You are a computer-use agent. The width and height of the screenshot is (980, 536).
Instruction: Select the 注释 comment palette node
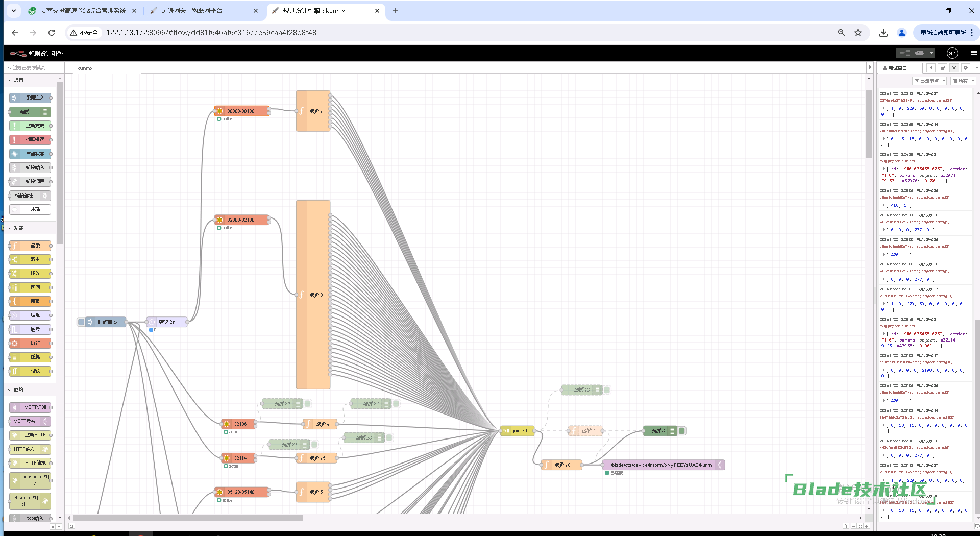click(x=31, y=209)
